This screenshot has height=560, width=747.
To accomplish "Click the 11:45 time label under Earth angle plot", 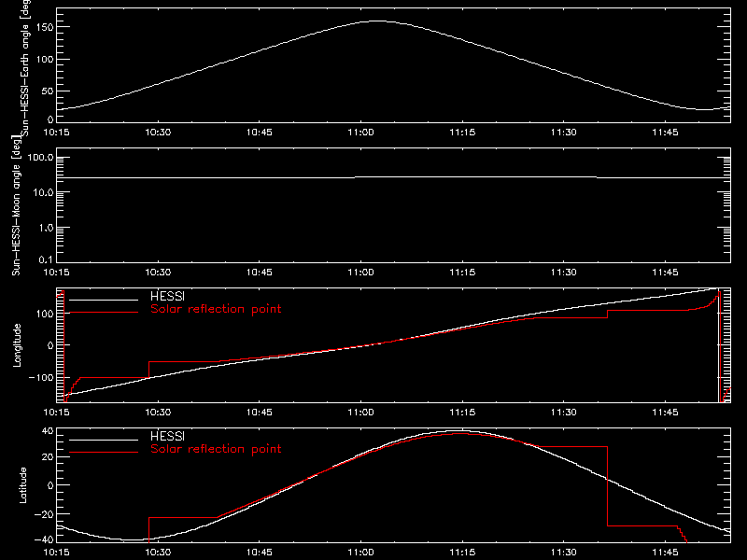I will coord(665,133).
